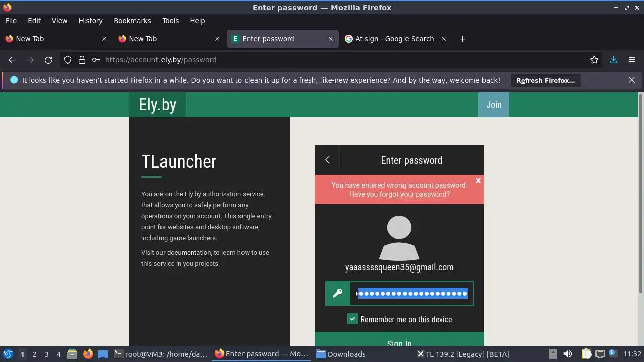Switch to workspace 2 in the taskbar
Image resolution: width=644 pixels, height=362 pixels.
(x=34, y=354)
